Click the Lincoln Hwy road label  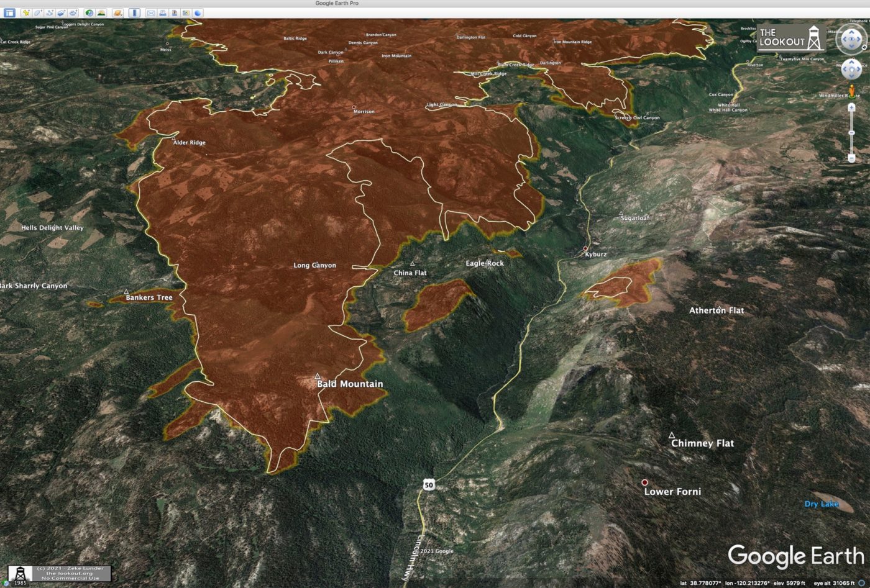[413, 557]
